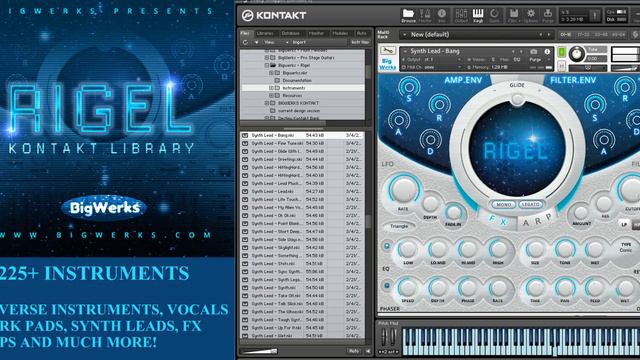Go to next multi rack preset arrow
This screenshot has height=360, width=640.
pos(549,35)
